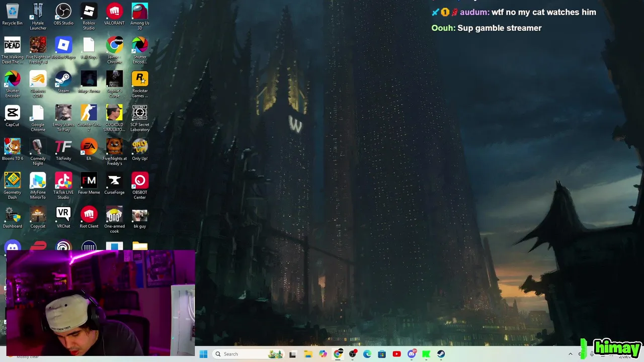Launch VRChat from desktop

click(x=63, y=217)
